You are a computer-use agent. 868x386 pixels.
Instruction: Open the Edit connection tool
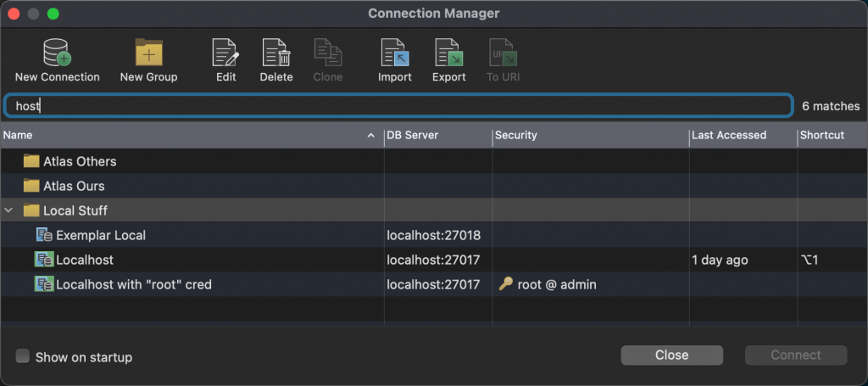click(225, 53)
